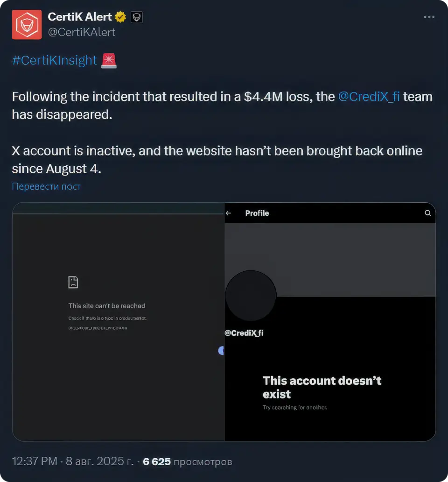448x482 pixels.
Task: Click Перевести пост to translate
Action: tap(46, 186)
